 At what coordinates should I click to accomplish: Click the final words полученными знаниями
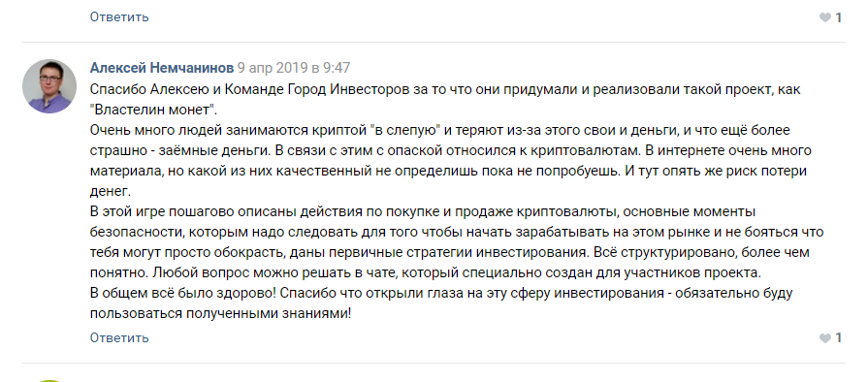pos(265,314)
